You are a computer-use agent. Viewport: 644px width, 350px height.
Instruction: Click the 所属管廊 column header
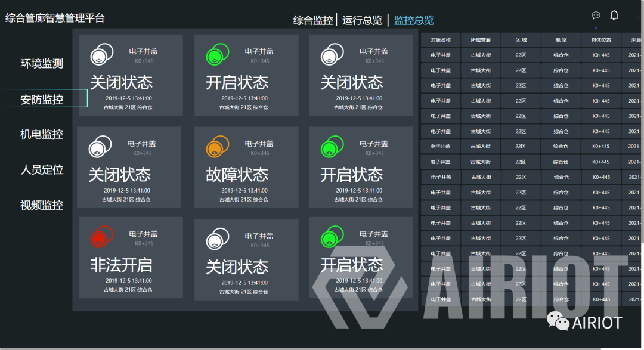click(481, 40)
